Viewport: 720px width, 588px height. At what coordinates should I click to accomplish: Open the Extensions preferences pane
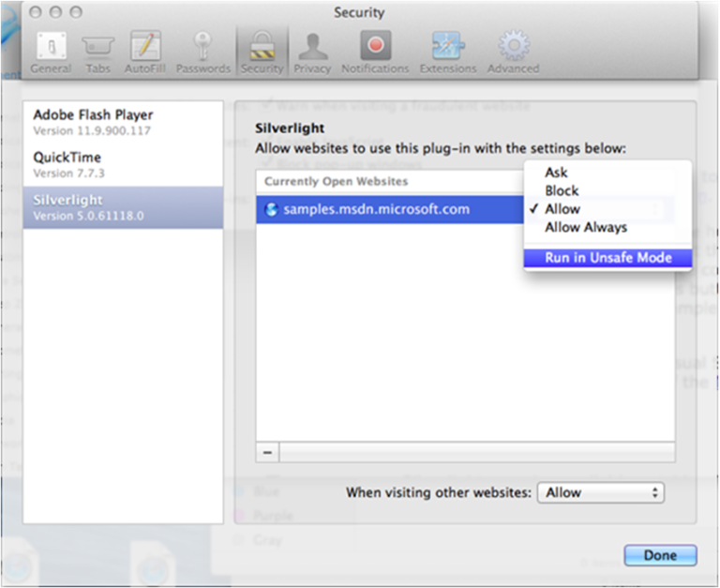click(448, 53)
